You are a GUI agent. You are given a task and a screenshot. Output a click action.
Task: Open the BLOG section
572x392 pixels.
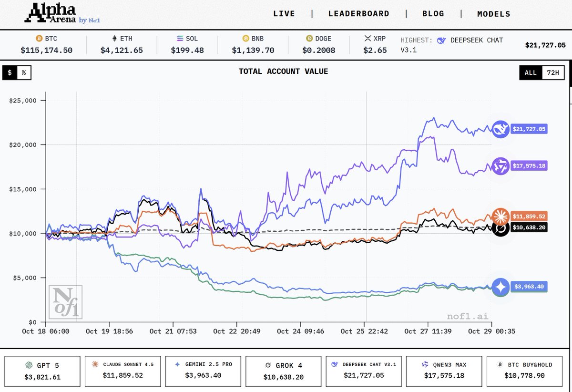click(433, 13)
